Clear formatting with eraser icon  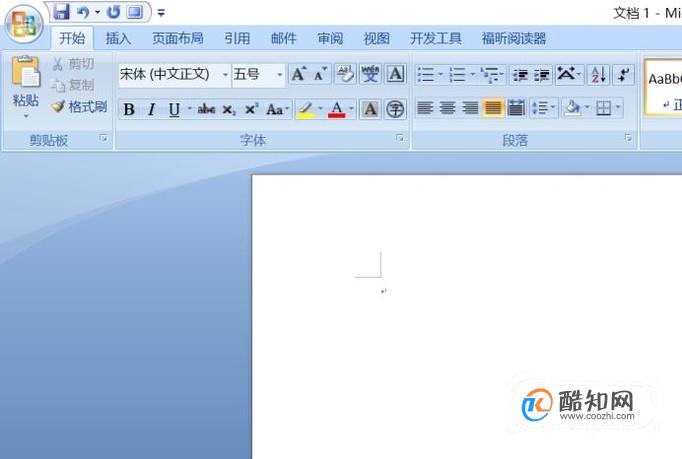(x=345, y=74)
